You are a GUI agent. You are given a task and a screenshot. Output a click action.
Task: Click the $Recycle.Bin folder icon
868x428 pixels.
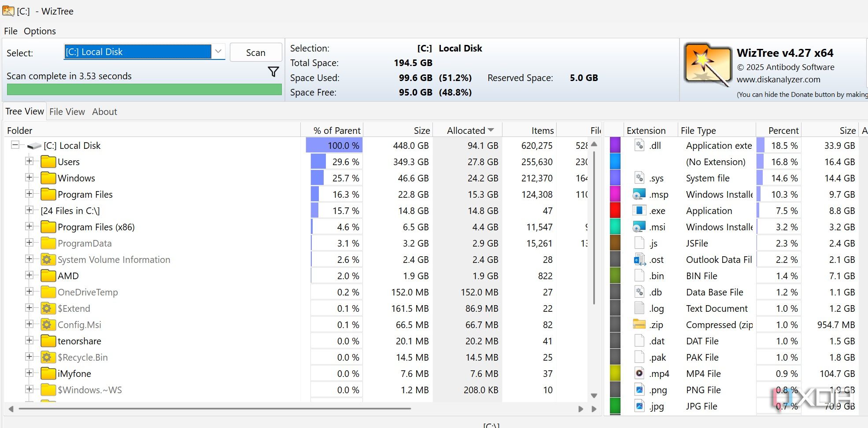point(48,358)
